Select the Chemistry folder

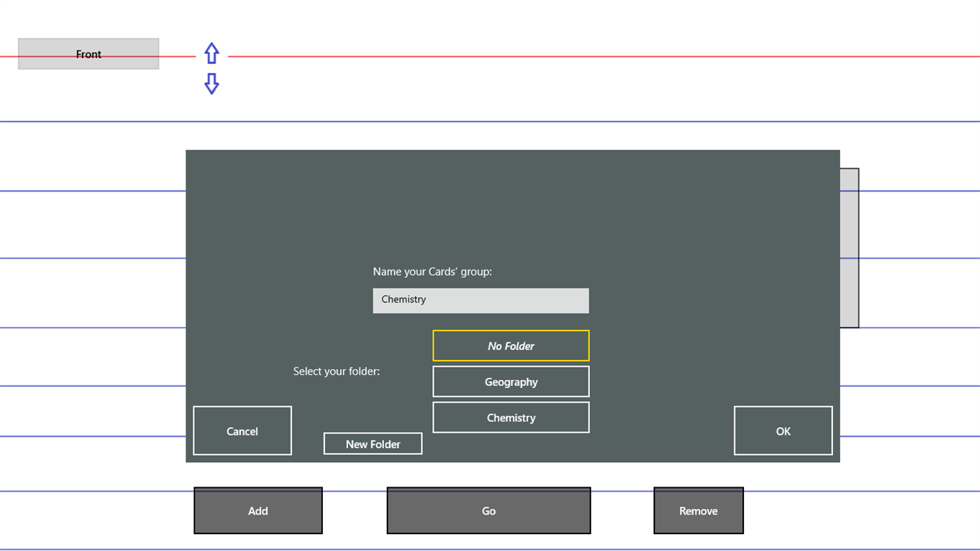pos(511,417)
